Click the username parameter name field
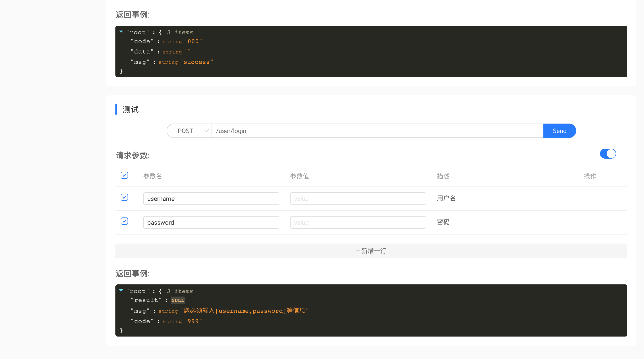The image size is (644, 359). click(211, 199)
